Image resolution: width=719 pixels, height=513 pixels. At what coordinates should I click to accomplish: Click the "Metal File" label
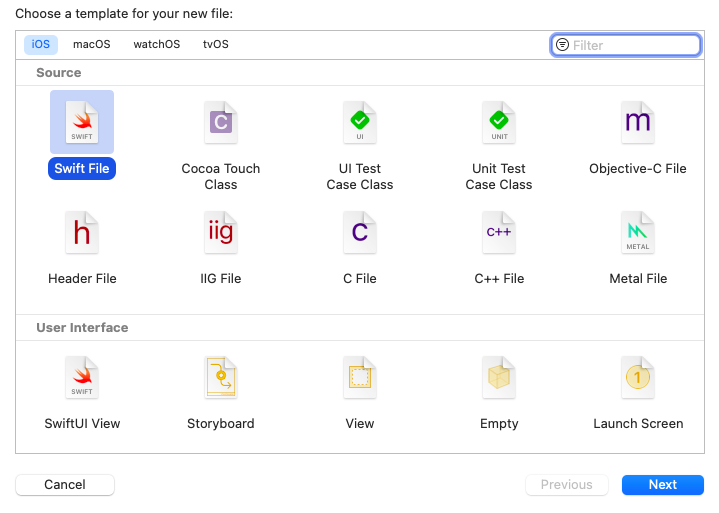click(638, 279)
